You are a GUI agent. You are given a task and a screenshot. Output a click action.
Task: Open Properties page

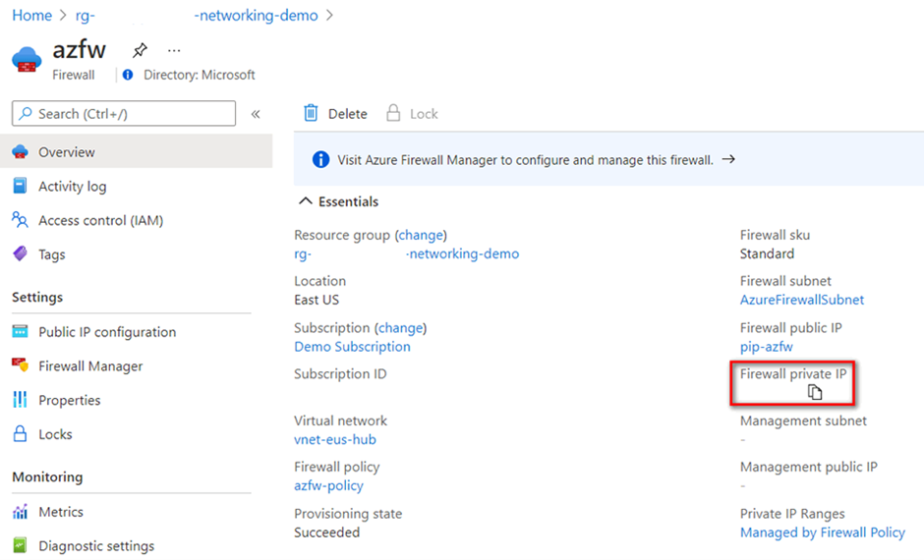tap(70, 401)
